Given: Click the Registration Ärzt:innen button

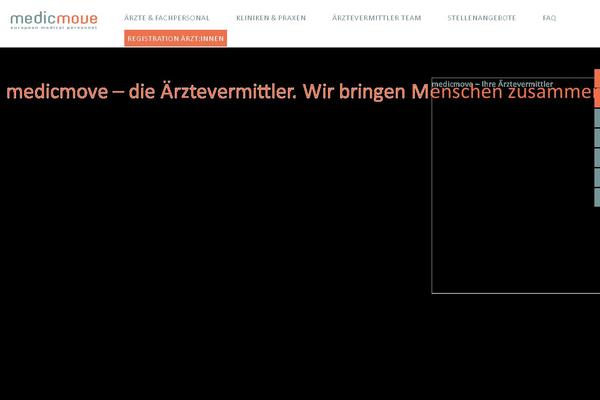Looking at the screenshot, I should coord(176,38).
